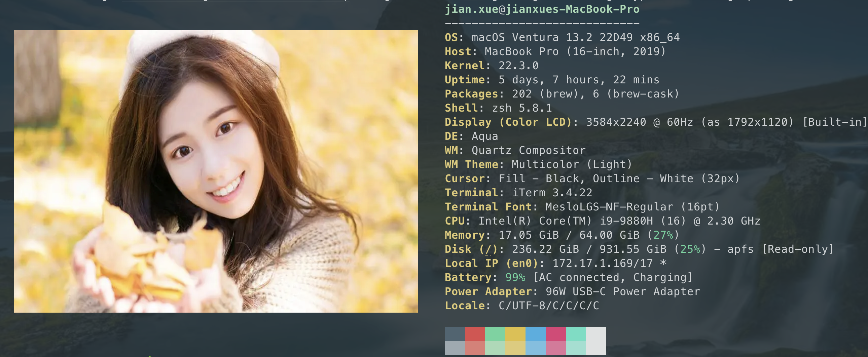Click the Battery line showing 99%
Viewport: 868px width, 357px height.
569,278
